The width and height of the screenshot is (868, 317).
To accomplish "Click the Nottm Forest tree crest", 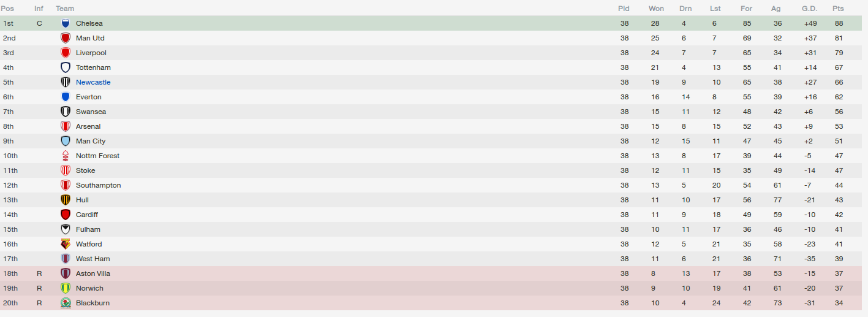I will (x=66, y=156).
